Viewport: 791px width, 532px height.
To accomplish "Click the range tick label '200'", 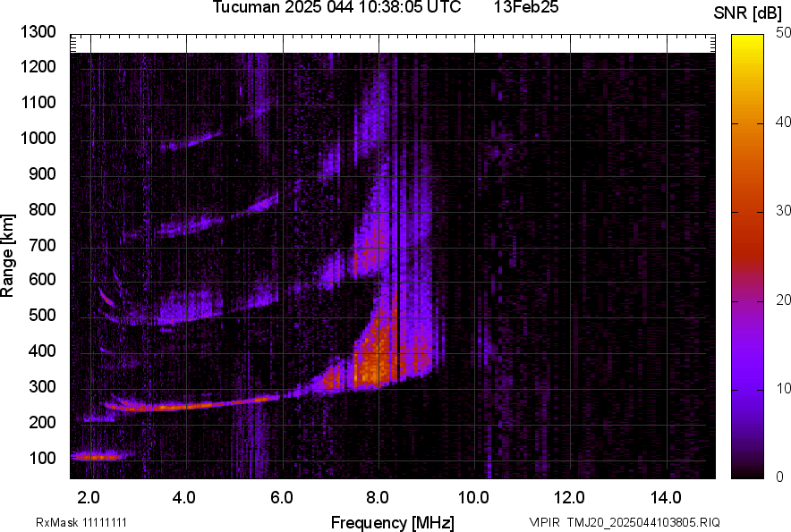I will [42, 422].
